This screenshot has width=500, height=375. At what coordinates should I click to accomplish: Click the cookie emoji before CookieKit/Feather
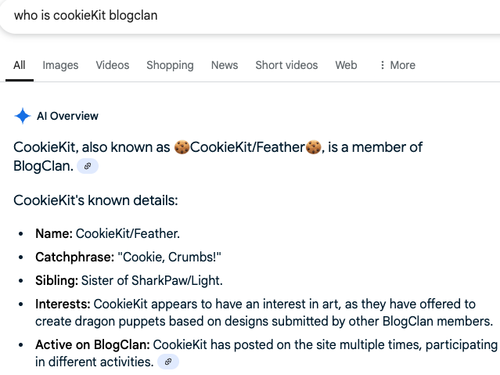182,147
